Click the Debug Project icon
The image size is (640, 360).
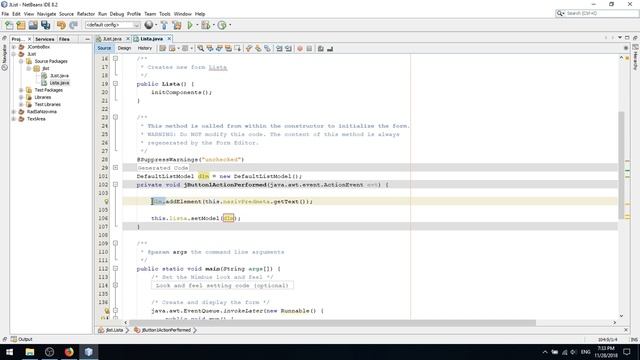pos(205,25)
